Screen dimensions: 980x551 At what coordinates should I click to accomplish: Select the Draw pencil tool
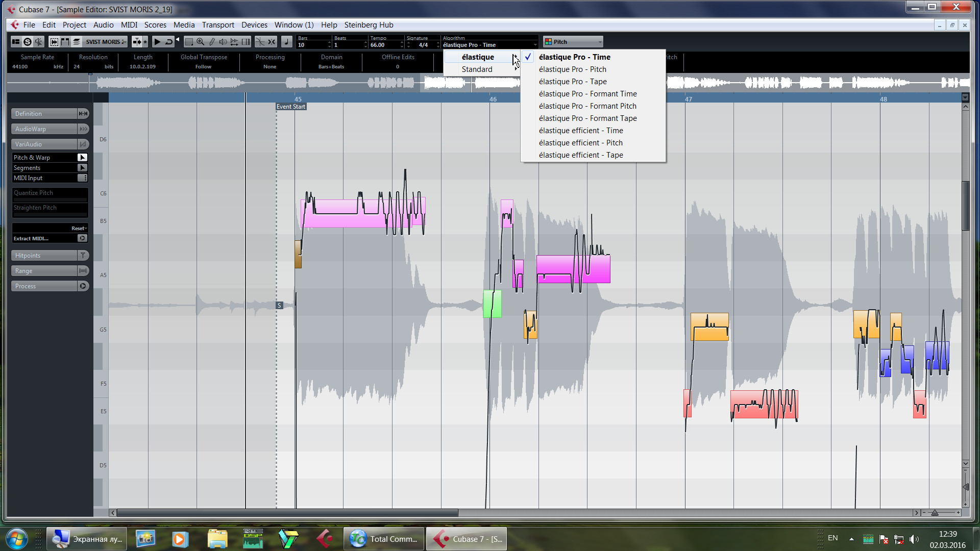pos(212,42)
